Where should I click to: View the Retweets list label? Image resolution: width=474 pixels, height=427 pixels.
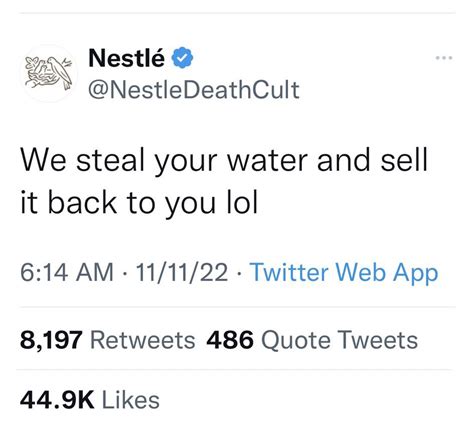tap(143, 340)
